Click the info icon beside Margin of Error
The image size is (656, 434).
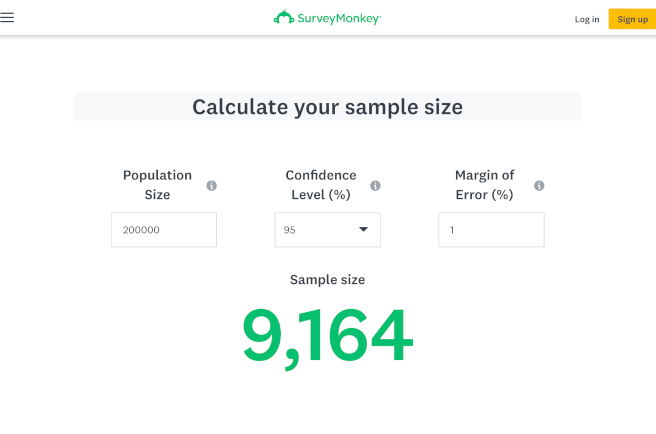539,186
